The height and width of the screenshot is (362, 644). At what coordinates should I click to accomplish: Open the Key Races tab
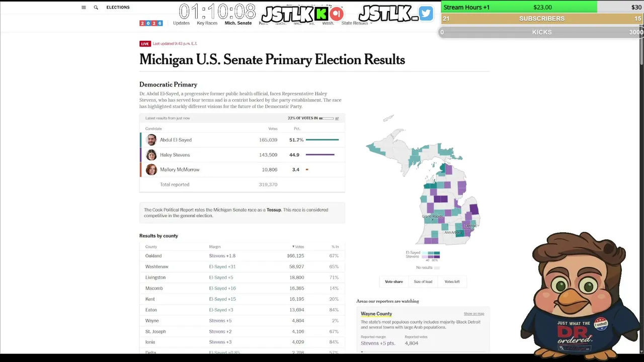point(207,23)
